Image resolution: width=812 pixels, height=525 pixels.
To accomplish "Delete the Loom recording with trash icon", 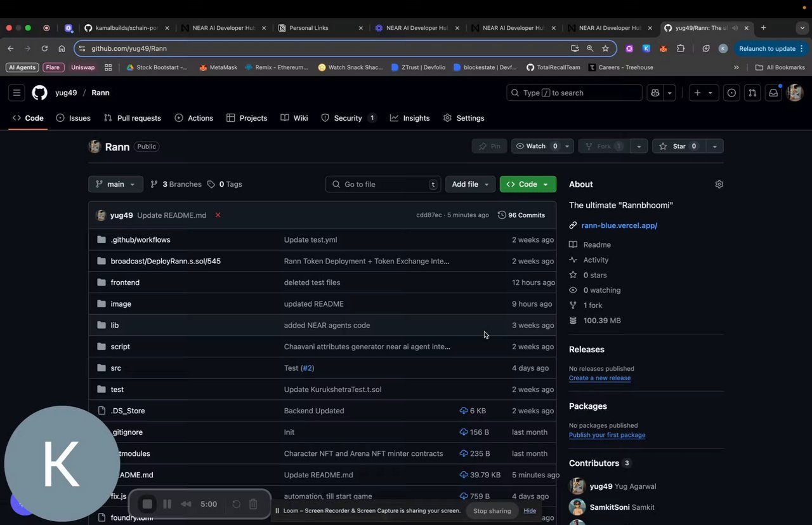I will pos(253,504).
